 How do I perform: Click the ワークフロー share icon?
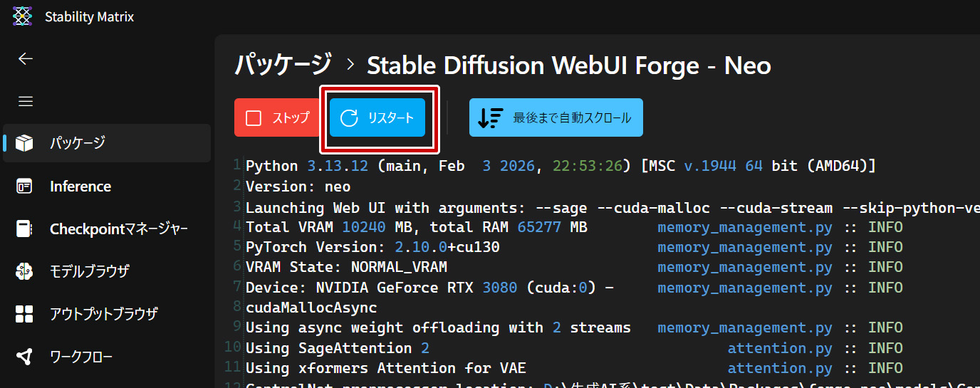[x=25, y=357]
